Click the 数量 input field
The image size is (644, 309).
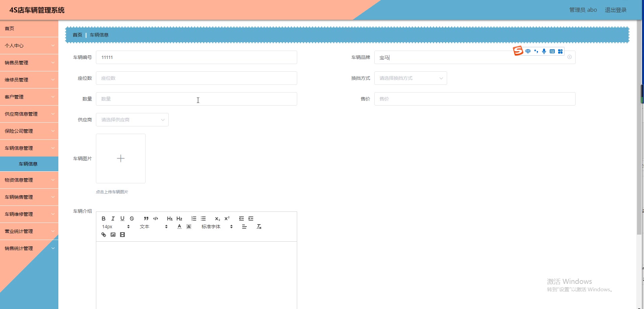(197, 99)
